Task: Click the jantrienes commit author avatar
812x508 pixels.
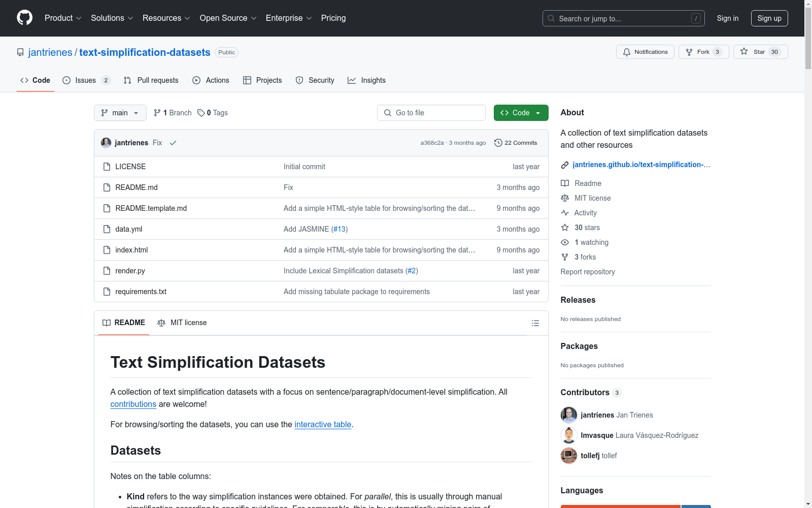Action: click(x=106, y=143)
